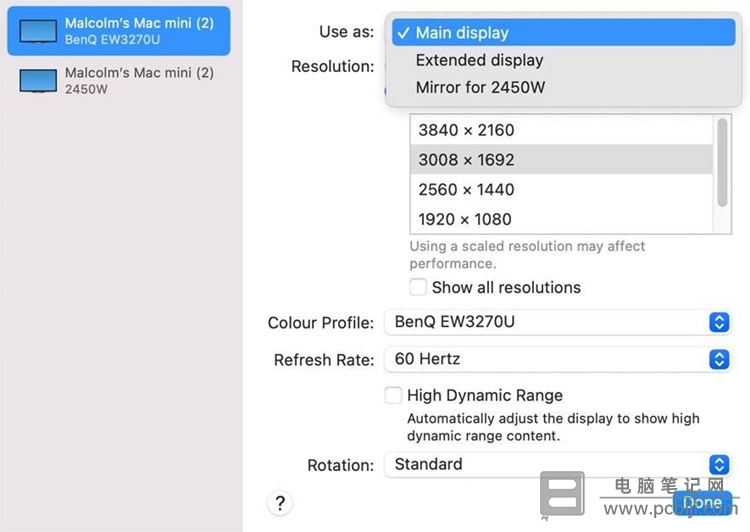Choose Main display in Use as menu
750x532 pixels.
tap(563, 33)
